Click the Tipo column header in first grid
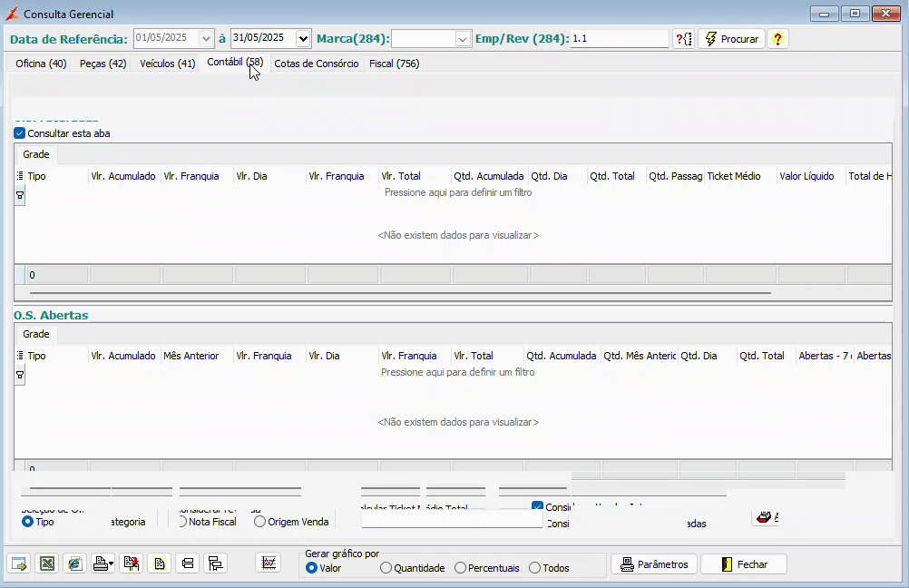The height and width of the screenshot is (588, 909). click(x=57, y=176)
